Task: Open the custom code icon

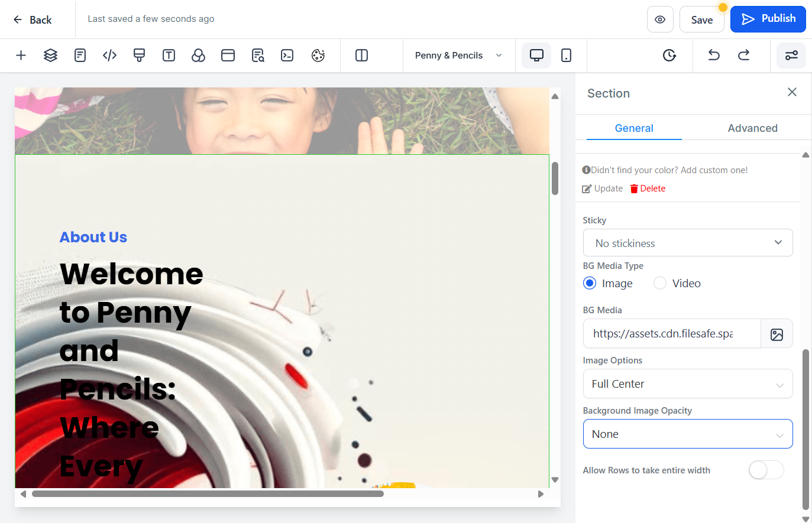Action: point(109,56)
